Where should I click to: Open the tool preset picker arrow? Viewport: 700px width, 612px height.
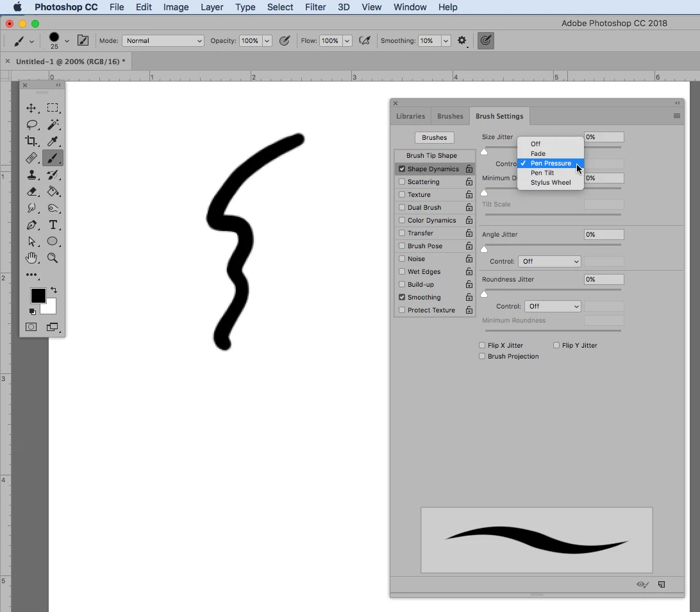(31, 42)
